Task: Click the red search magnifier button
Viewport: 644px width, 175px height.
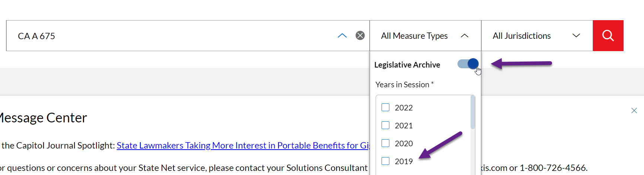Action: click(x=608, y=36)
